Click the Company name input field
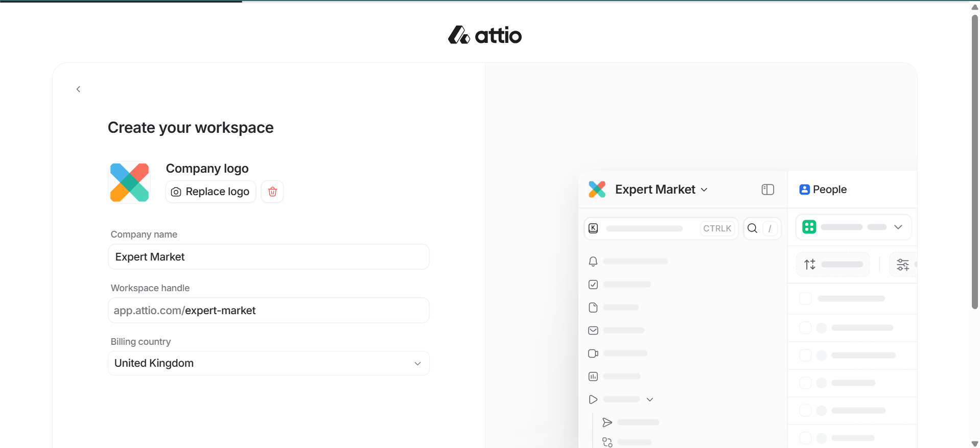 268,257
